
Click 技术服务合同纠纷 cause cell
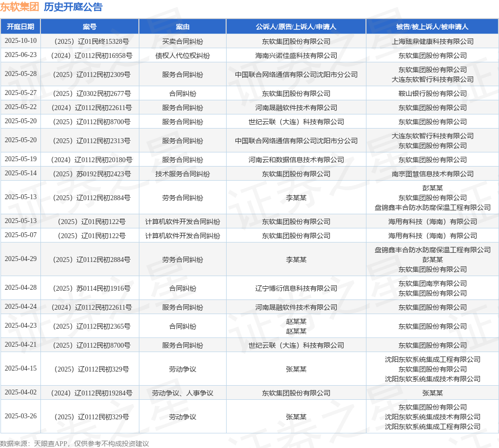click(x=183, y=174)
